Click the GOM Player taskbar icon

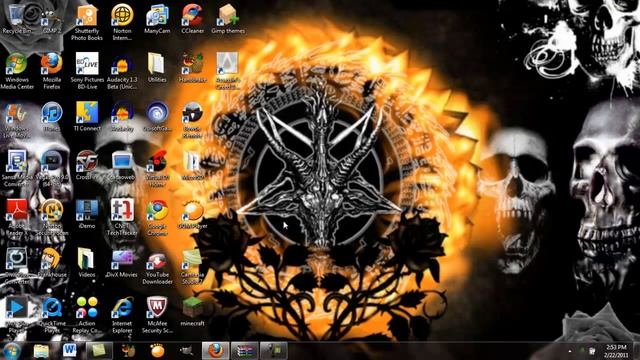157,351
